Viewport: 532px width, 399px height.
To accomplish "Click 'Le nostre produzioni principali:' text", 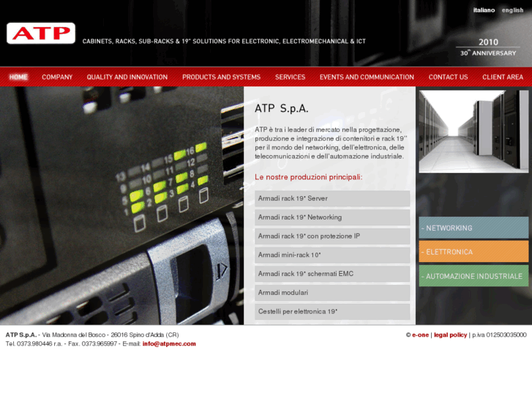I will pos(308,177).
